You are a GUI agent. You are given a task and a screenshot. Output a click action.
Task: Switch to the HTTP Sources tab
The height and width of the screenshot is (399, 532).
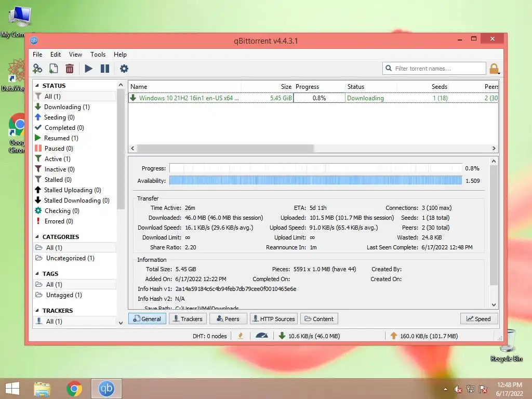(x=274, y=319)
